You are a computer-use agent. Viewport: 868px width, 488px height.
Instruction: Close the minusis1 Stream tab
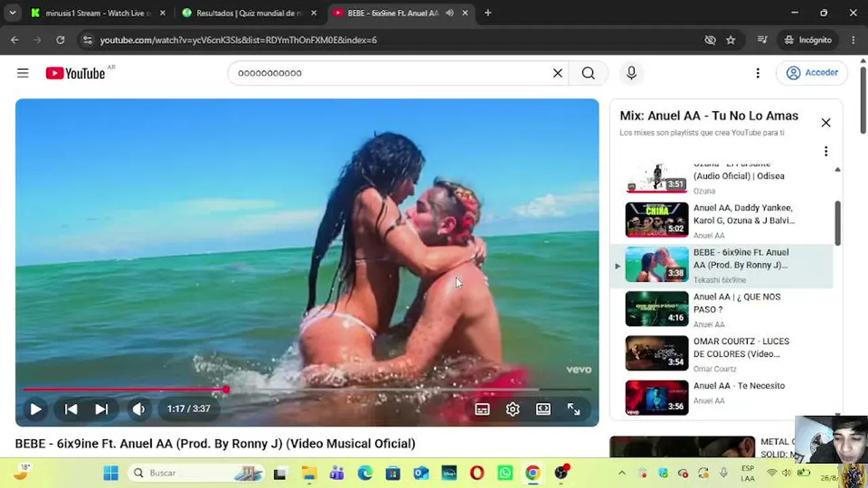click(162, 13)
